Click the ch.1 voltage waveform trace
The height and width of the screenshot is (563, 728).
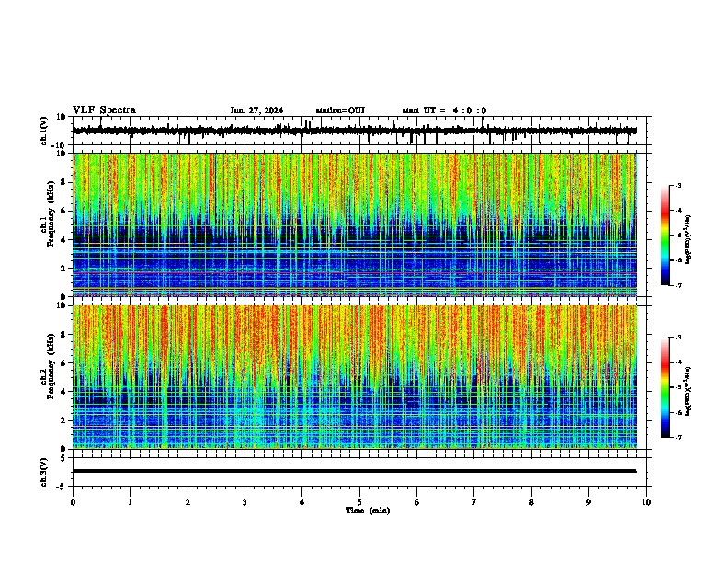[x=354, y=131]
